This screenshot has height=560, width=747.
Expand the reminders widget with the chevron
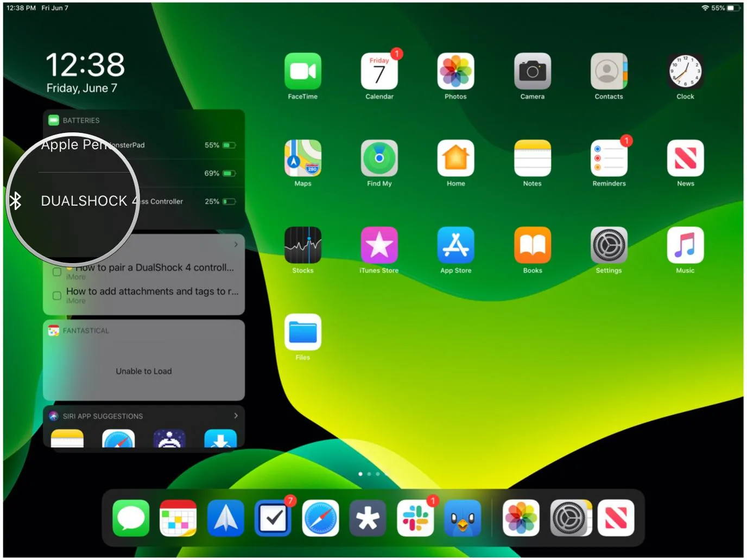[236, 244]
